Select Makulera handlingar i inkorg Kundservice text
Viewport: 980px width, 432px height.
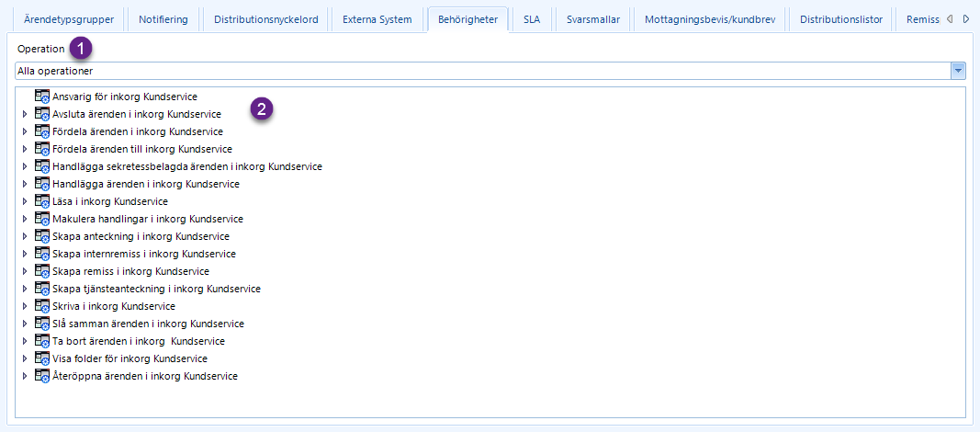(148, 220)
